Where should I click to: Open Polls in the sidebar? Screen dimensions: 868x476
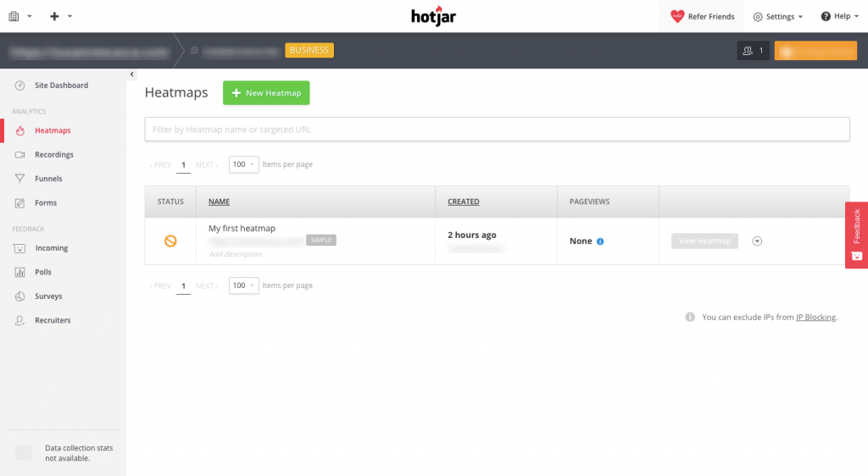point(43,272)
